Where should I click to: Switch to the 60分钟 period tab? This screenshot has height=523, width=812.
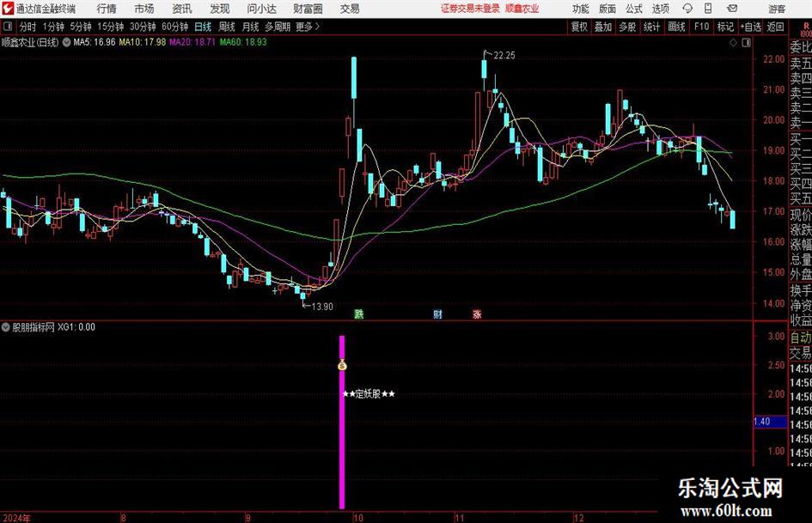click(x=174, y=27)
